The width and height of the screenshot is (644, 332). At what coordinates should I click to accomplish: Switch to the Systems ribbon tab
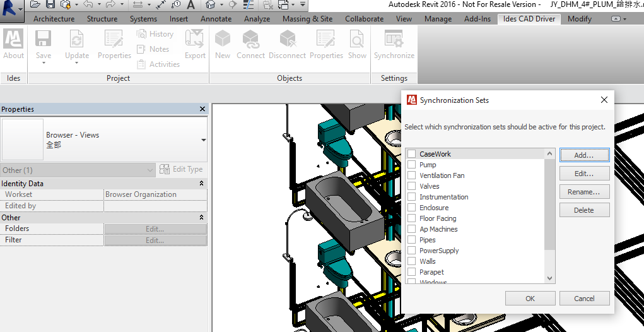click(143, 19)
